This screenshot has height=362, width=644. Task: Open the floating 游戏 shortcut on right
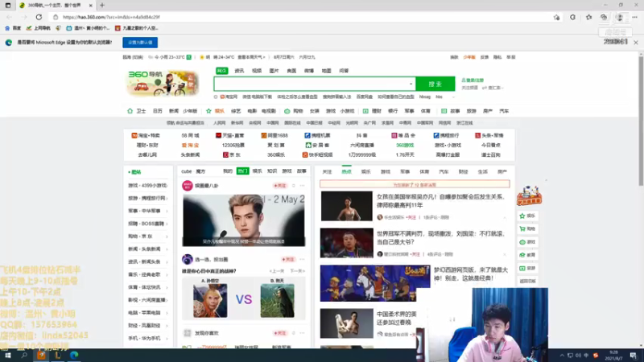(x=528, y=242)
